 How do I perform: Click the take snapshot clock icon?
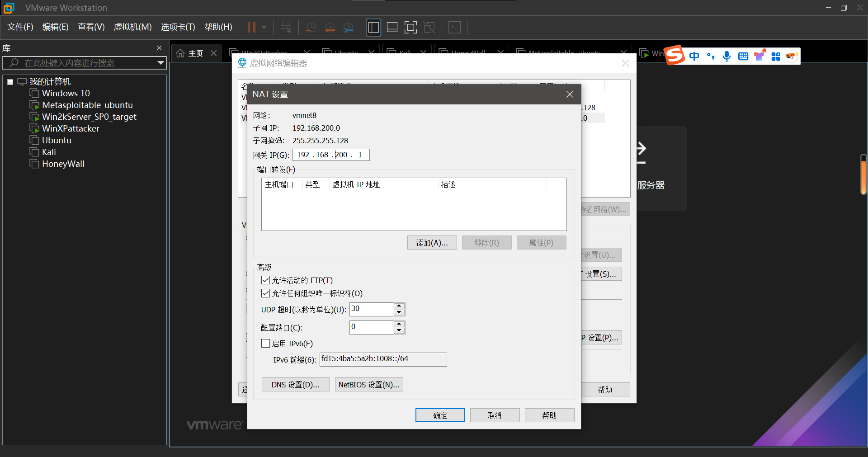[311, 28]
